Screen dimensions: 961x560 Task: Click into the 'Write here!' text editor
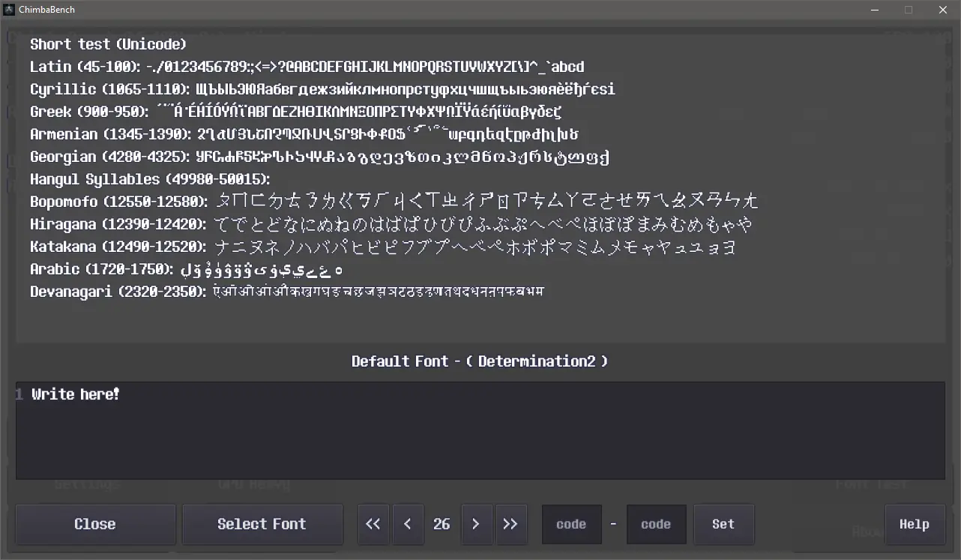tap(480, 430)
